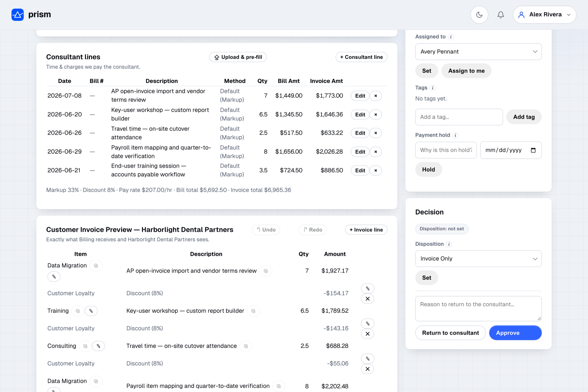Copy the Training item name
Screen dimensions: 588x392
78,311
